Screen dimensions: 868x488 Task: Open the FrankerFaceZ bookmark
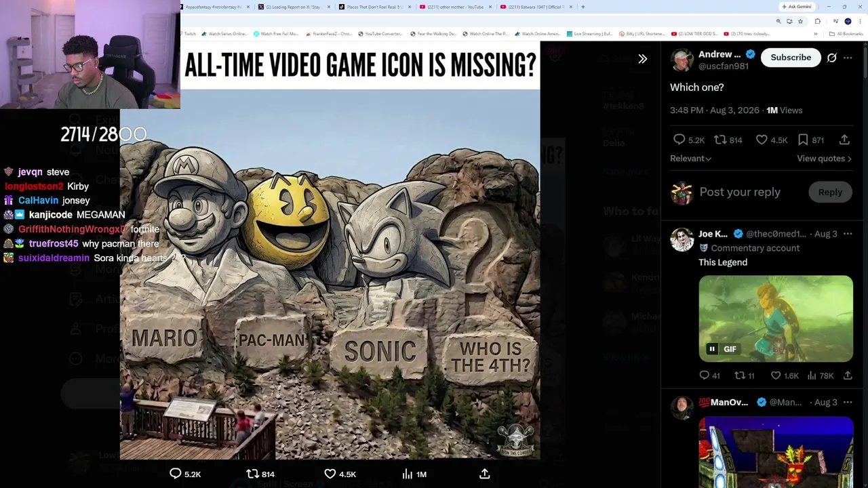pos(329,34)
